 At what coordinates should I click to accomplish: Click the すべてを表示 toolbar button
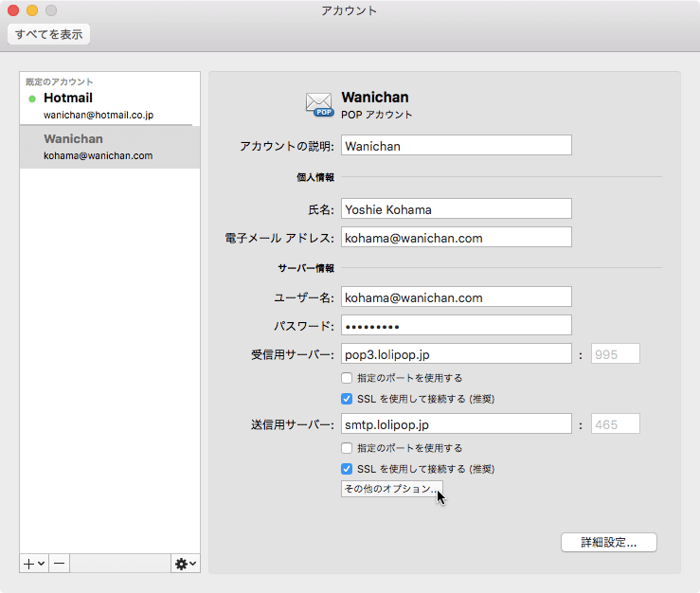pos(48,35)
